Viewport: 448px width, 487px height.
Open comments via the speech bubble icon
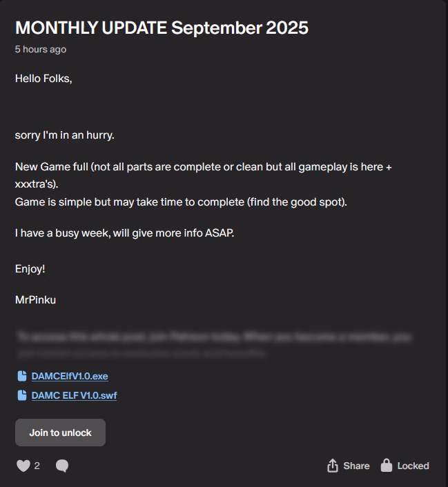(62, 466)
